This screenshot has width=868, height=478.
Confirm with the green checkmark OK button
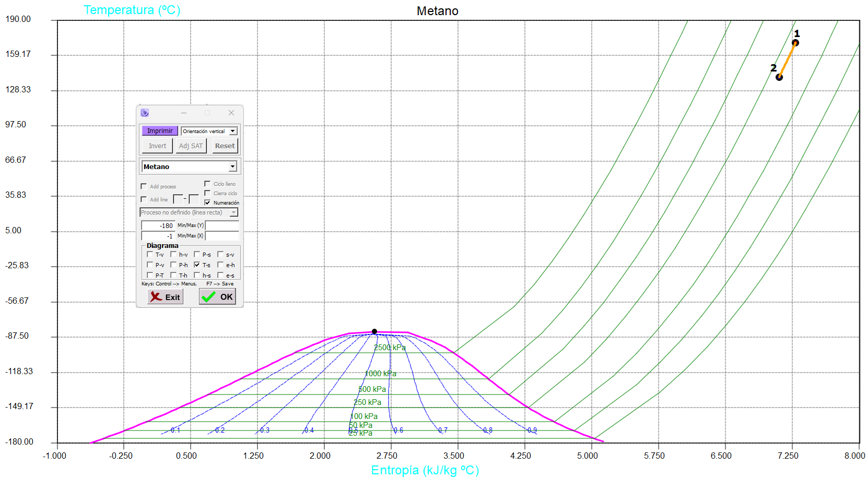click(x=217, y=297)
